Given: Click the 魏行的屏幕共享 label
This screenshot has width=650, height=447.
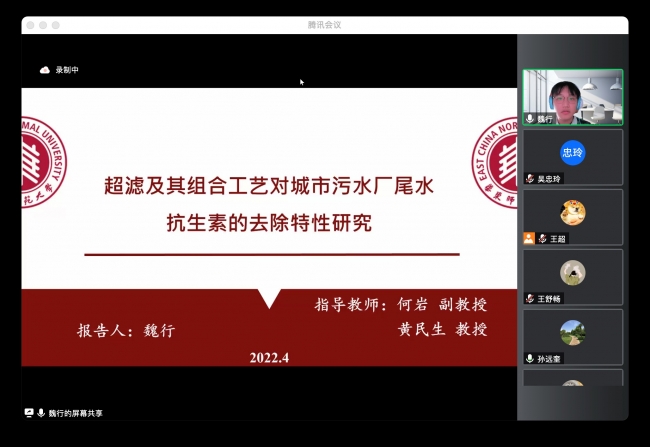Looking at the screenshot, I should click(x=76, y=413).
